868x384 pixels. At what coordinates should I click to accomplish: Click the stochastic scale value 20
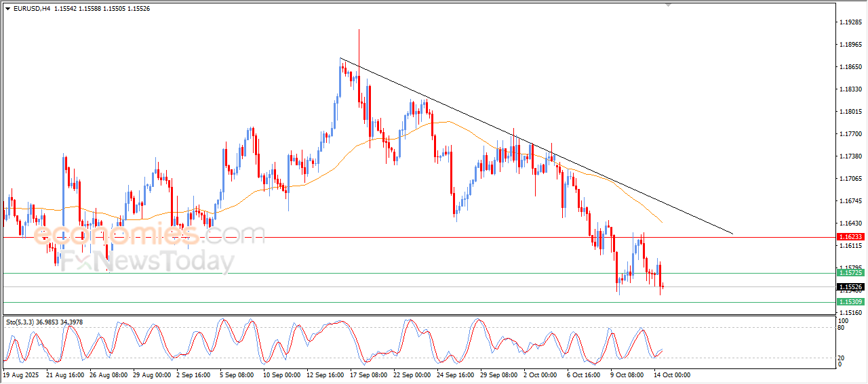point(842,357)
